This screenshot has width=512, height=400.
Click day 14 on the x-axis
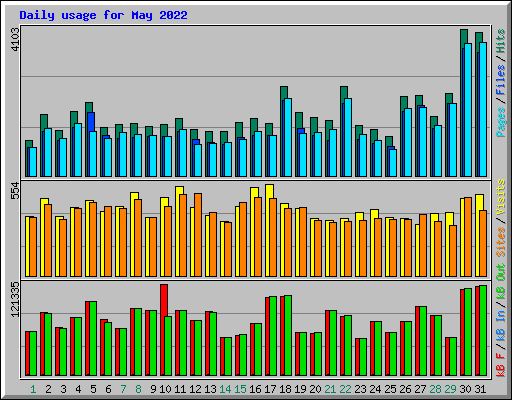click(225, 389)
